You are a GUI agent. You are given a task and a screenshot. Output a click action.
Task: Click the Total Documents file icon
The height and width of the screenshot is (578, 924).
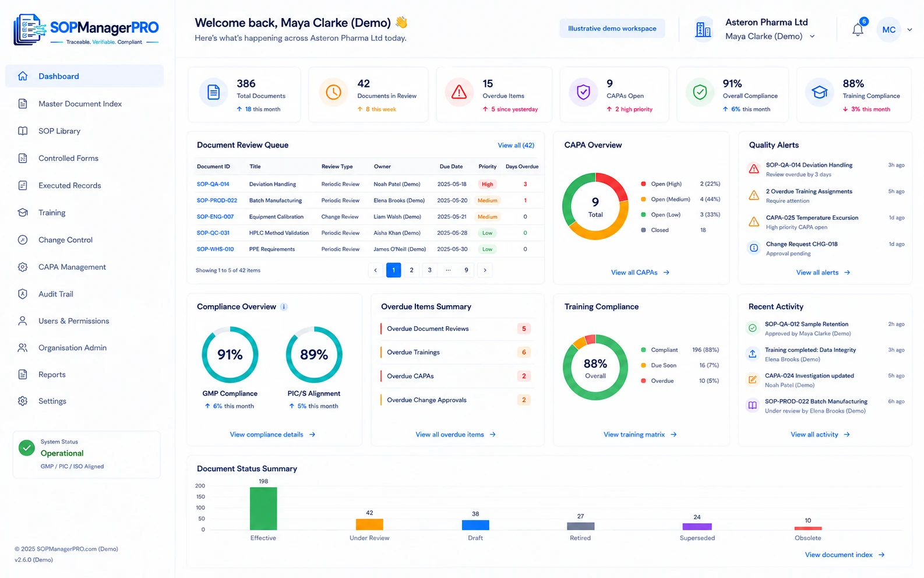click(x=214, y=92)
